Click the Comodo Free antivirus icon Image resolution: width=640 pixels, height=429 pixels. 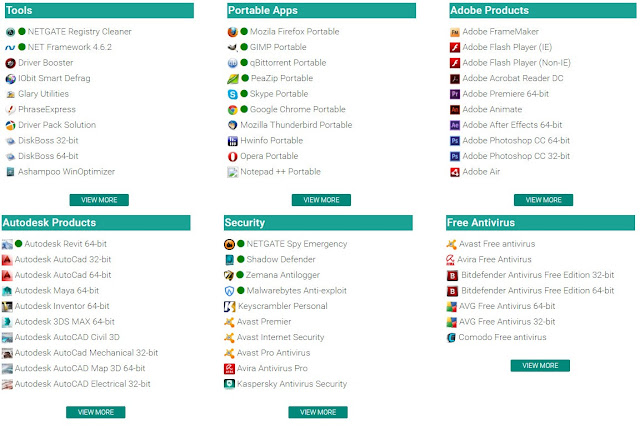click(x=451, y=338)
